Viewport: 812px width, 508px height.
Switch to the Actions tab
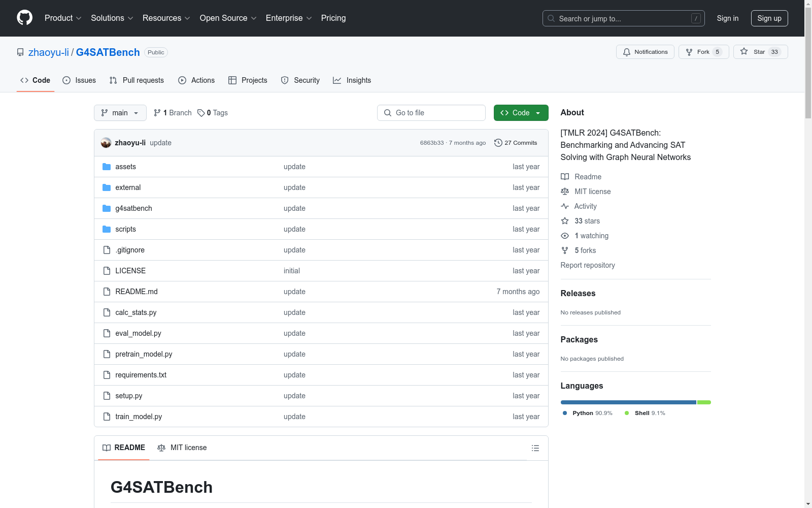[196, 80]
